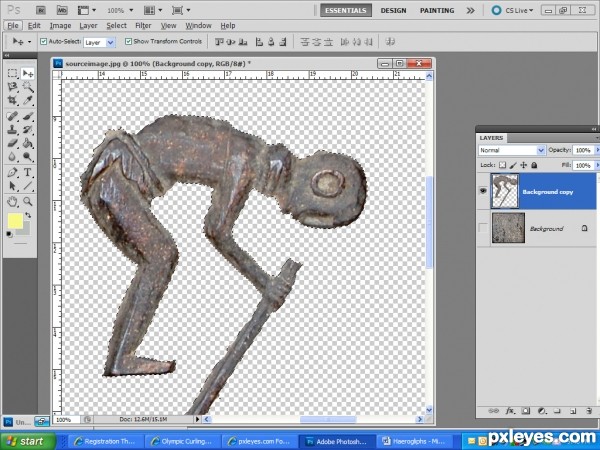Select the Line tool
Image resolution: width=600 pixels, height=450 pixels.
pyautogui.click(x=28, y=186)
